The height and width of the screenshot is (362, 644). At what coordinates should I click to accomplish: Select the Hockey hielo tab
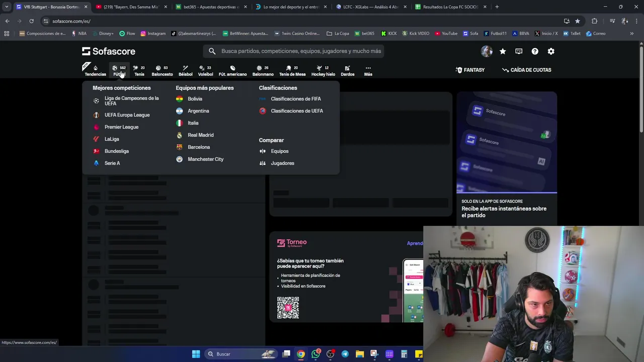(x=323, y=70)
